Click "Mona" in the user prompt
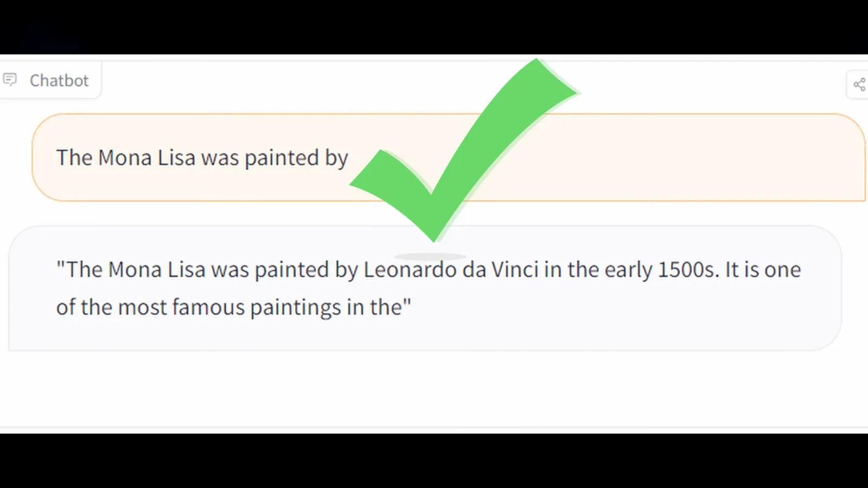The image size is (868, 488). [x=125, y=158]
